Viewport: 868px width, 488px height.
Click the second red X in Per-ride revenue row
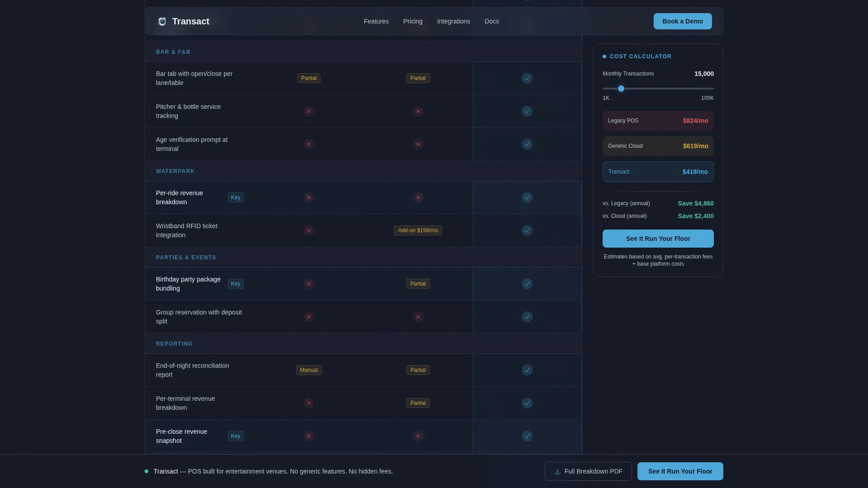tap(418, 197)
